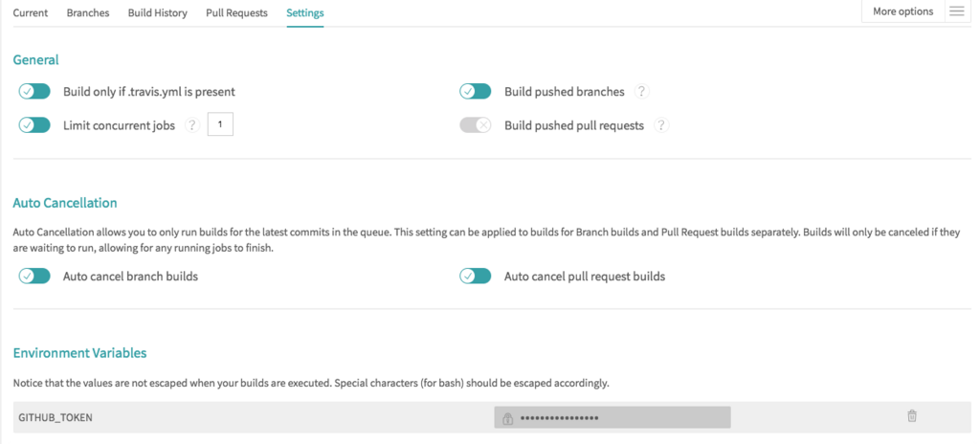This screenshot has height=444, width=980.
Task: Open the More options dropdown
Action: [x=902, y=11]
